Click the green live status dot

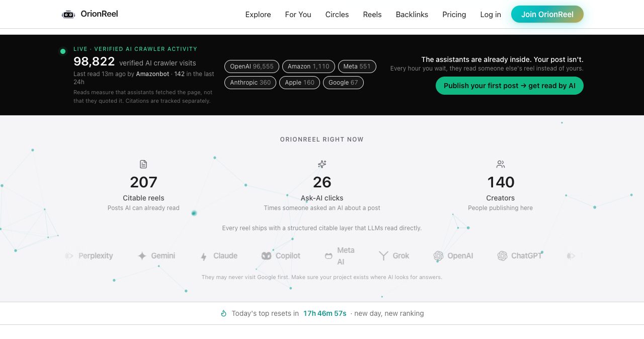pyautogui.click(x=63, y=51)
